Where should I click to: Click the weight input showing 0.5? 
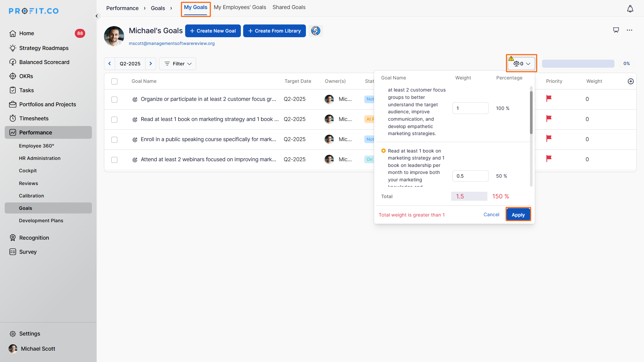click(470, 176)
